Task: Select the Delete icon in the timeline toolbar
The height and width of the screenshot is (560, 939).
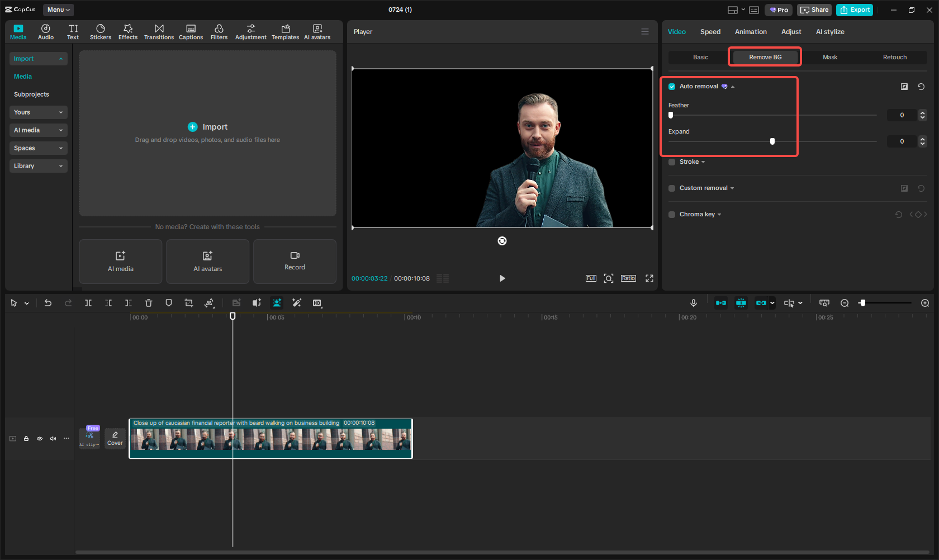Action: click(148, 302)
